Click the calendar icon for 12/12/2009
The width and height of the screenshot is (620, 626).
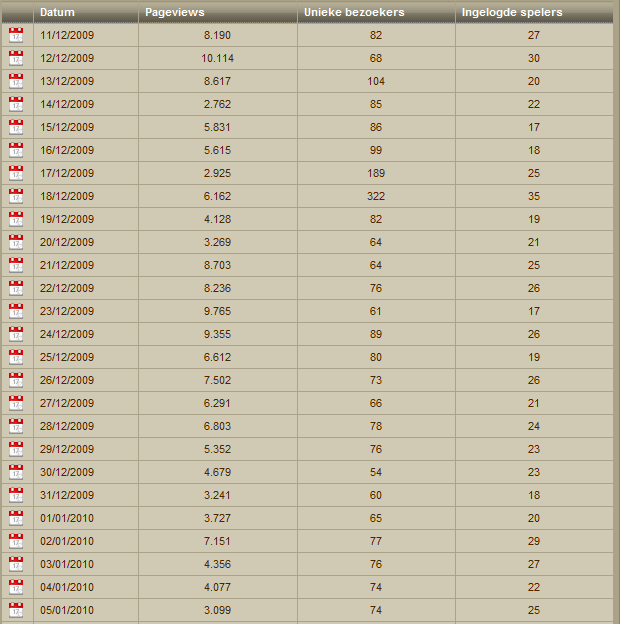16,58
